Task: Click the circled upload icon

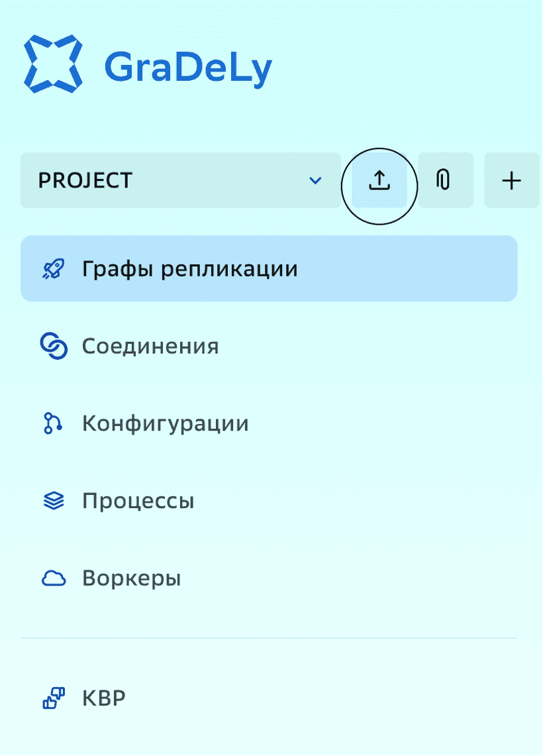Action: pos(379,180)
